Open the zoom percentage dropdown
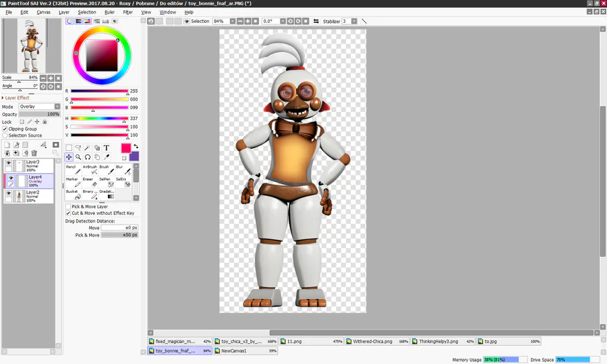This screenshot has width=607, height=364. coord(233,22)
